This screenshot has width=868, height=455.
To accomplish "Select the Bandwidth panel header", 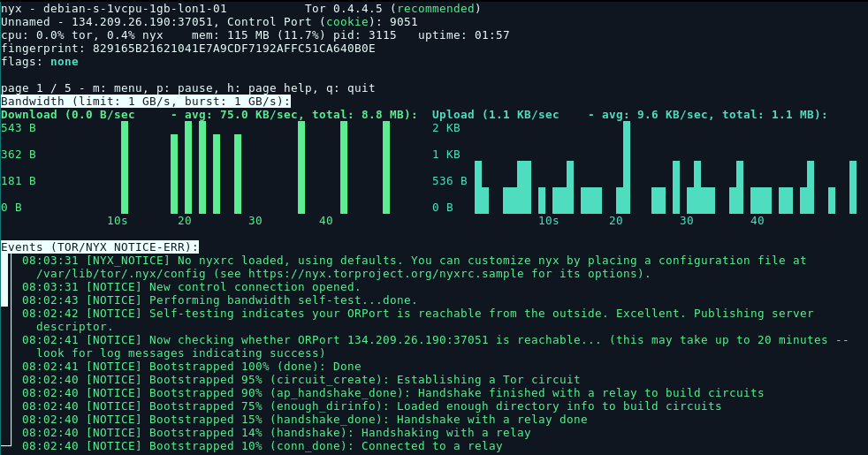I will click(x=145, y=102).
